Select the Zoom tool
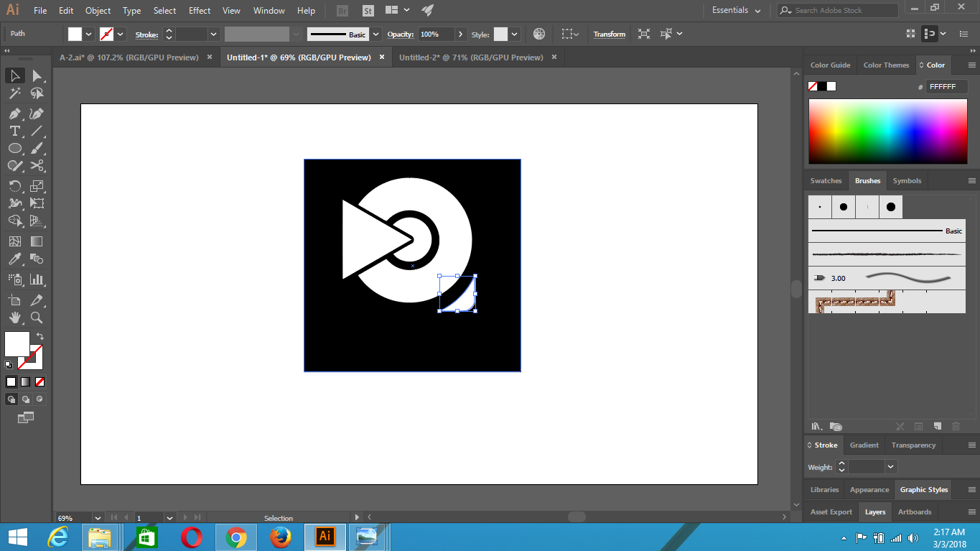This screenshot has width=980, height=551. point(37,318)
